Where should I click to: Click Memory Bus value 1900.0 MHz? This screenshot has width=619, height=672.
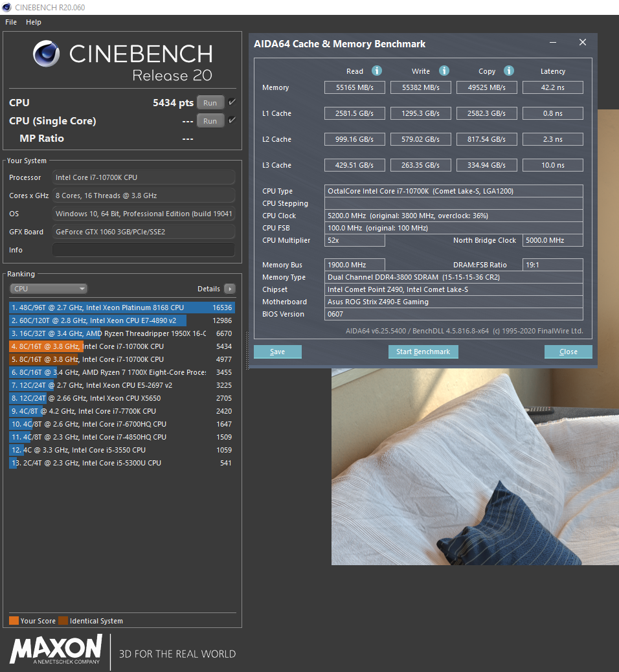click(355, 265)
